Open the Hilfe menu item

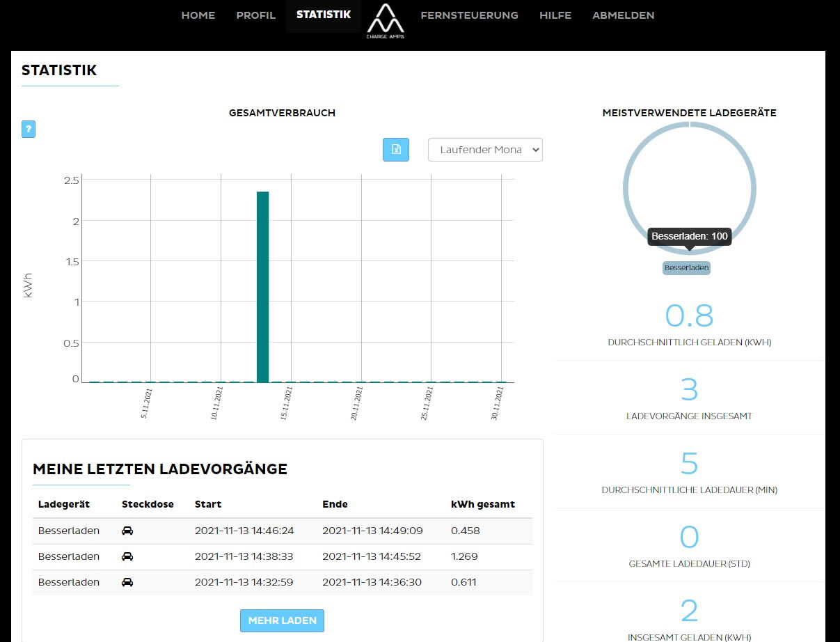click(x=555, y=15)
